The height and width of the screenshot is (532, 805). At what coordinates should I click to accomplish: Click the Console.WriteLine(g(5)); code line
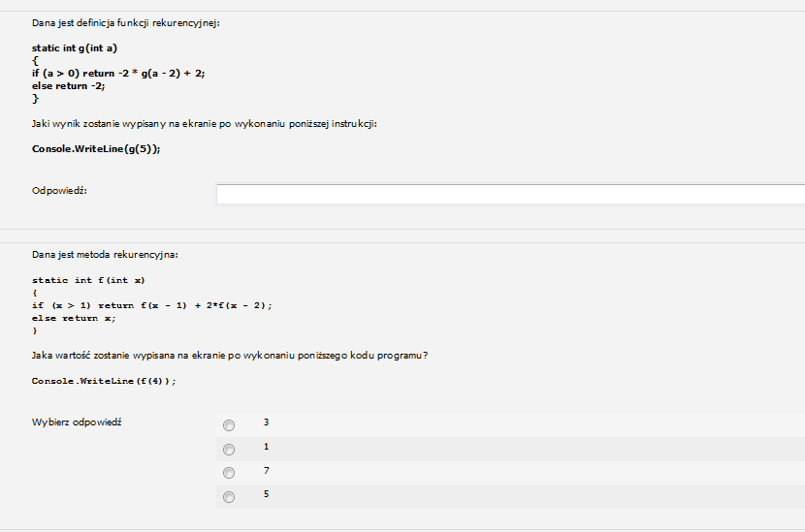pyautogui.click(x=96, y=149)
